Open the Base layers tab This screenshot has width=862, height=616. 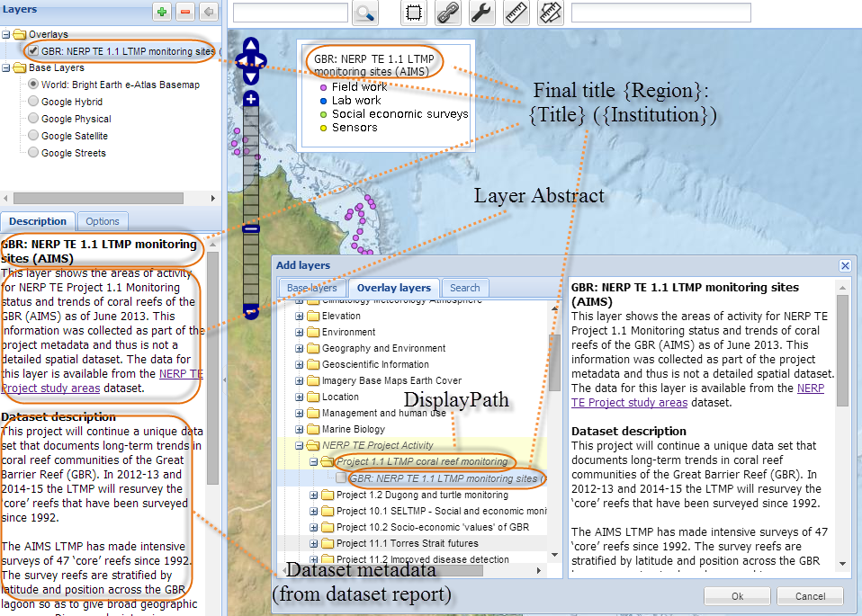click(x=311, y=288)
